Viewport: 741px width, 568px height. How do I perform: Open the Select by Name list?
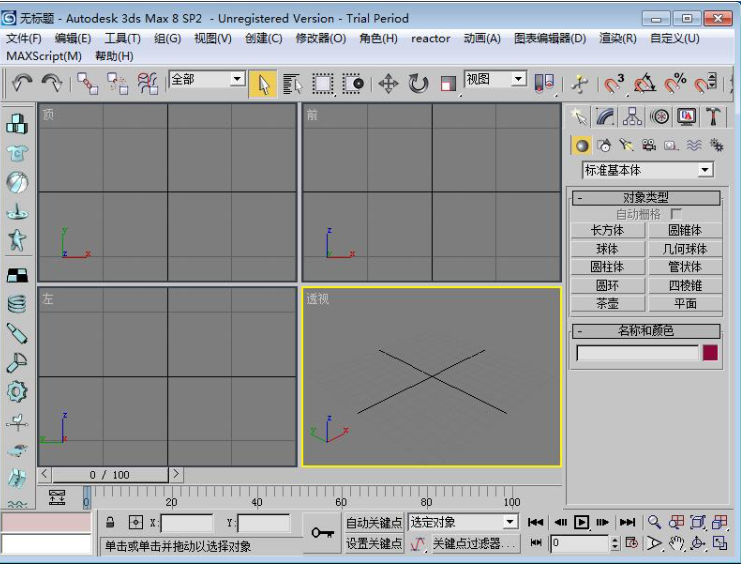click(x=293, y=84)
